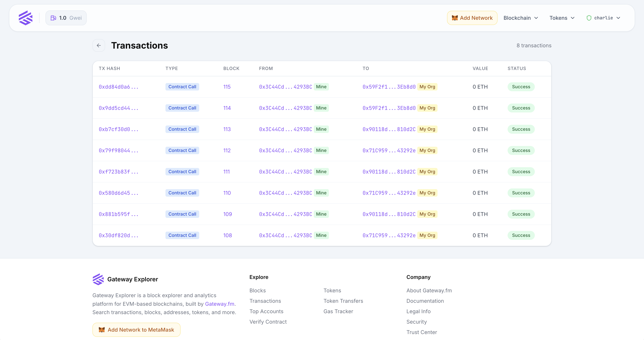Click the Success badge on block 108 row
Screen dimensions: 644x340
coord(521,235)
